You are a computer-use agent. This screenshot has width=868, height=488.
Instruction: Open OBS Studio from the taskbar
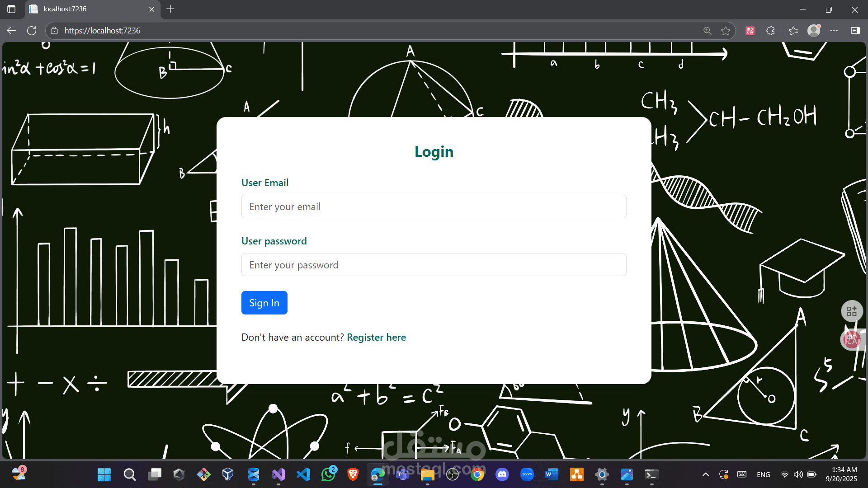453,474
